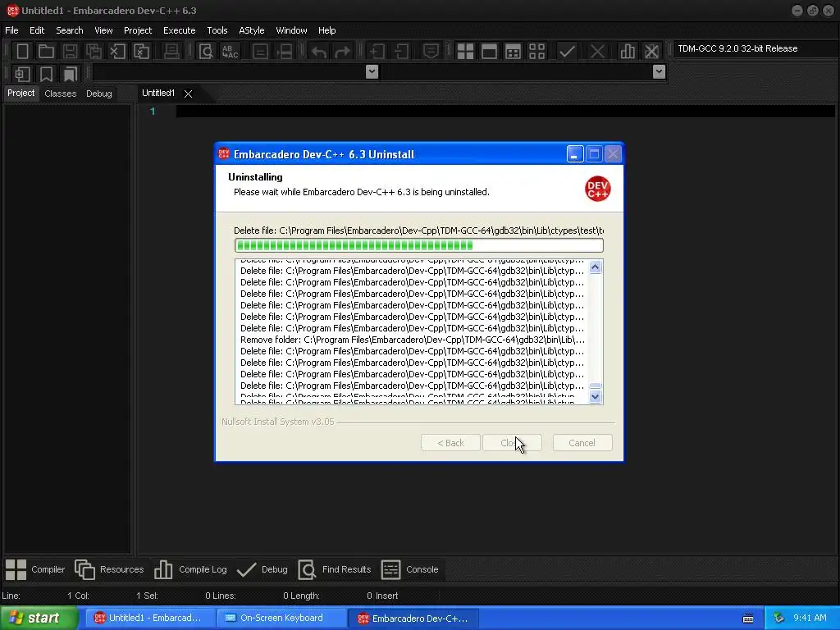Image resolution: width=840 pixels, height=630 pixels.
Task: Click the Back button in uninstall dialog
Action: click(450, 443)
